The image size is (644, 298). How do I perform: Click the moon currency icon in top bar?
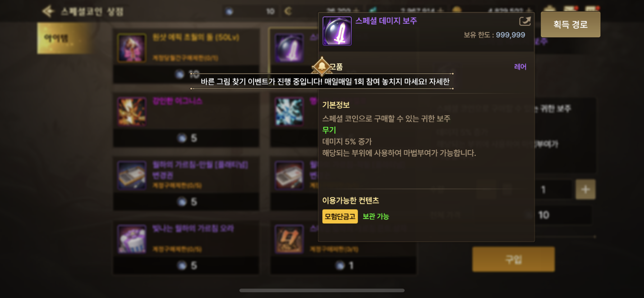288,12
